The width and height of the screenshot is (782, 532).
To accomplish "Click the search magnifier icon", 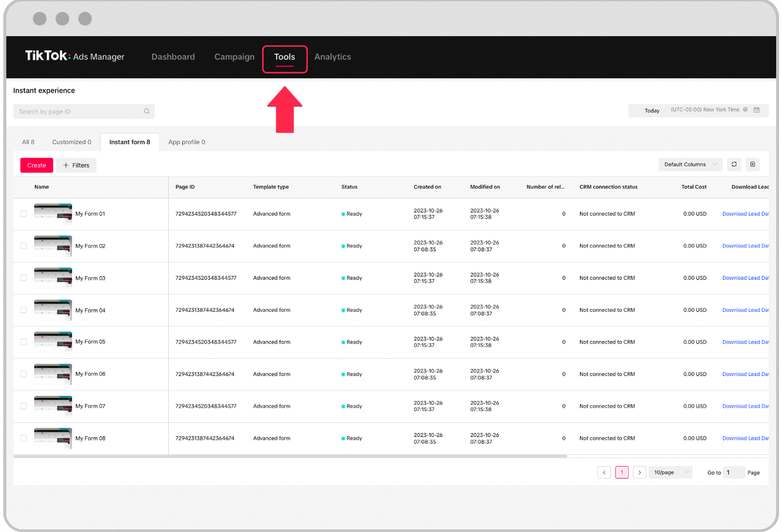I will [x=147, y=111].
